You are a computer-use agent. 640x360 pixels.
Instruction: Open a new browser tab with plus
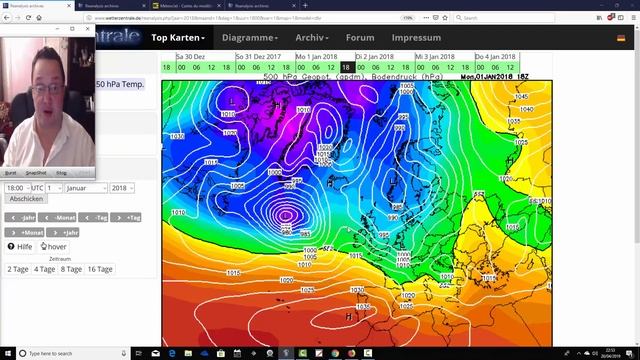[305, 6]
